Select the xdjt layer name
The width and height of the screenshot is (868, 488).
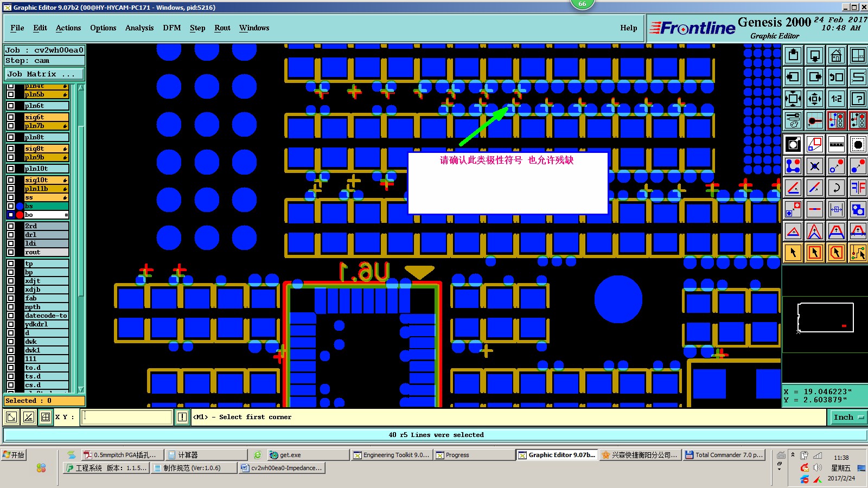click(46, 281)
